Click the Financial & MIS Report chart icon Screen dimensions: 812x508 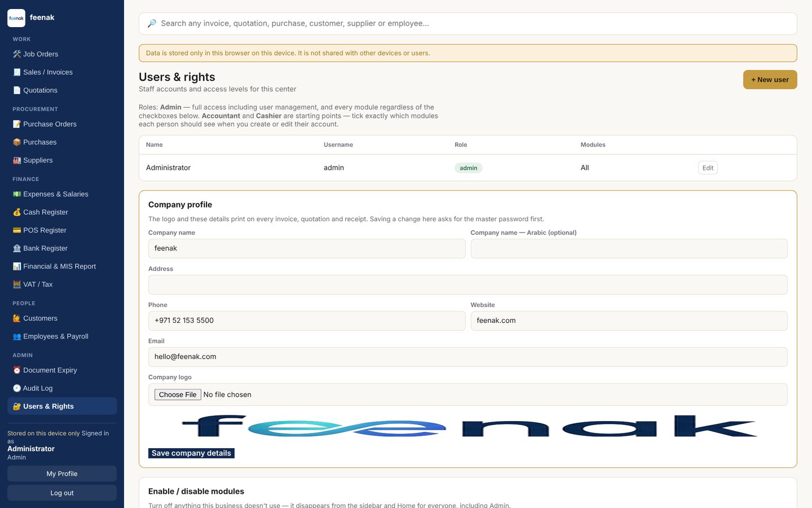click(17, 266)
